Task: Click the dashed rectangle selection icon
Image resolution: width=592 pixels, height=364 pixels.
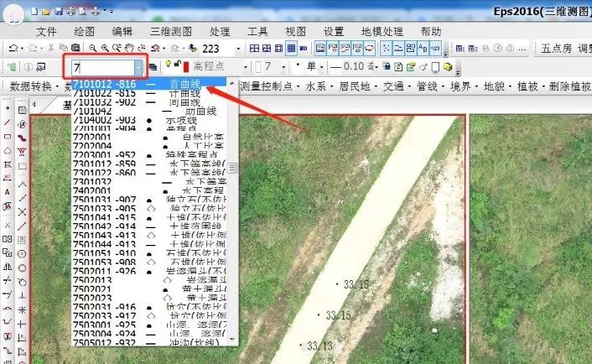Action: [x=23, y=166]
